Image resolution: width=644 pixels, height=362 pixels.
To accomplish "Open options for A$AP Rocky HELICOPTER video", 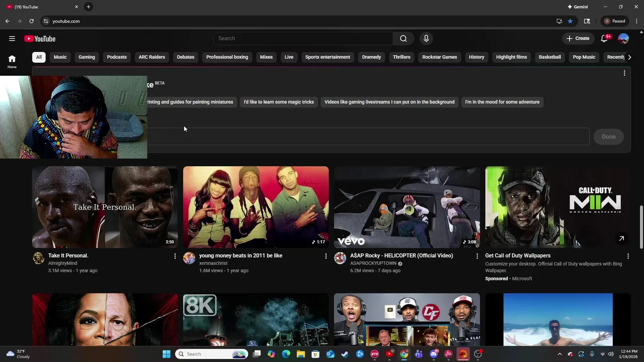I will [x=477, y=256].
